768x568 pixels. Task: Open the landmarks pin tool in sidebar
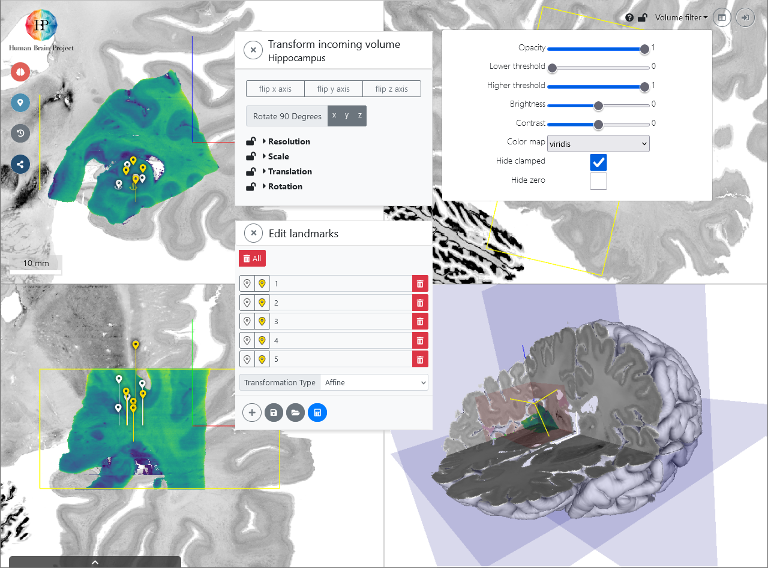tap(19, 103)
